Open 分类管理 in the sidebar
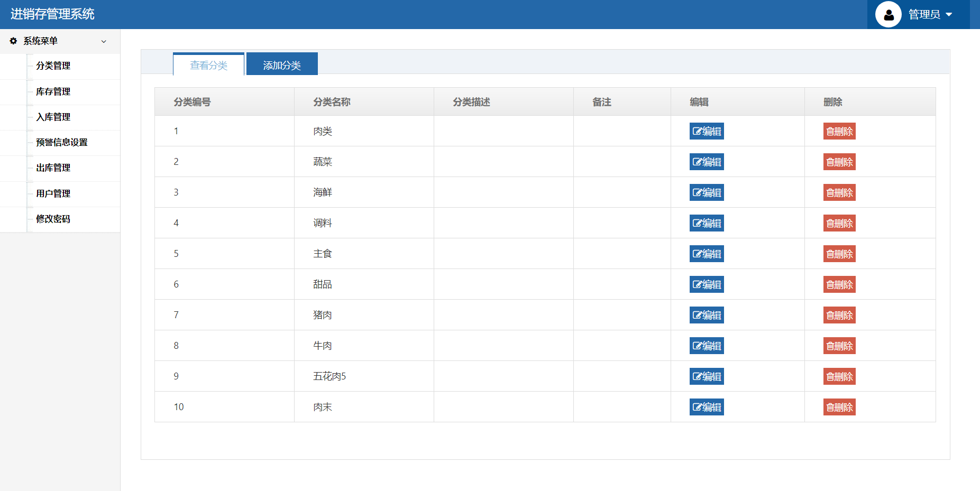The image size is (980, 491). click(53, 66)
